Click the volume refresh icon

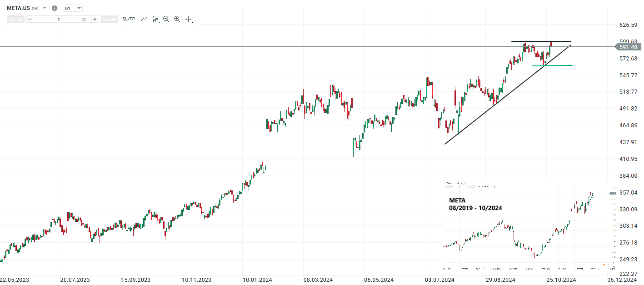(x=85, y=19)
